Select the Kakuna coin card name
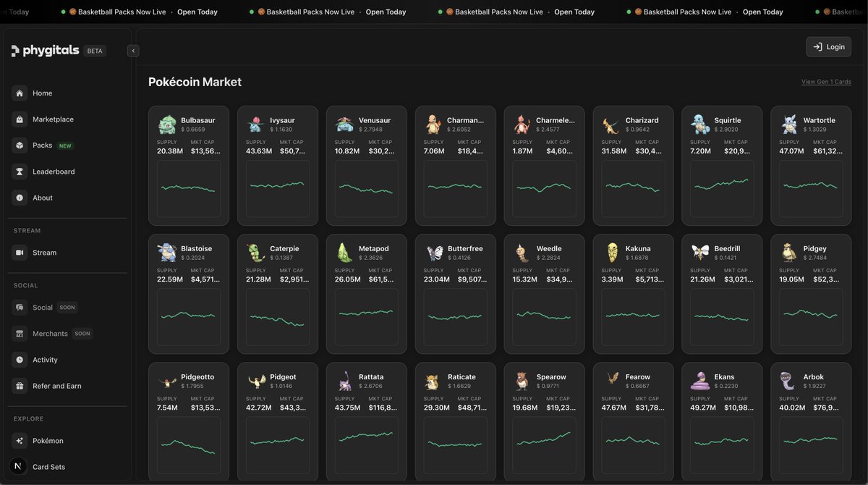 (x=638, y=248)
